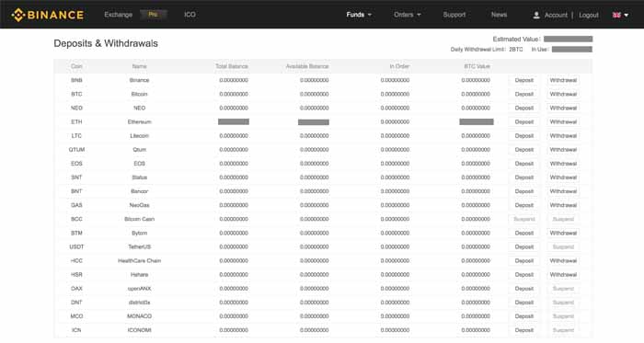Click the BTC Value column header

click(477, 66)
